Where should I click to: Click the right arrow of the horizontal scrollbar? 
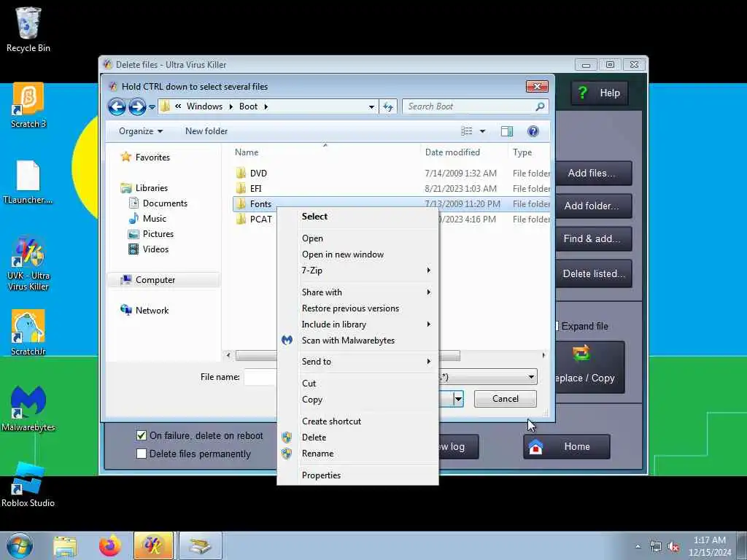tap(543, 355)
